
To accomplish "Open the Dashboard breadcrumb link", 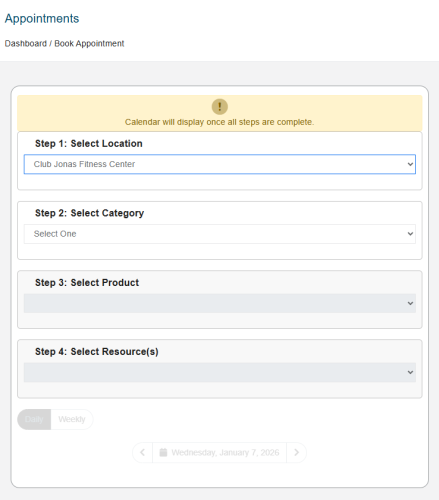I will coord(26,44).
